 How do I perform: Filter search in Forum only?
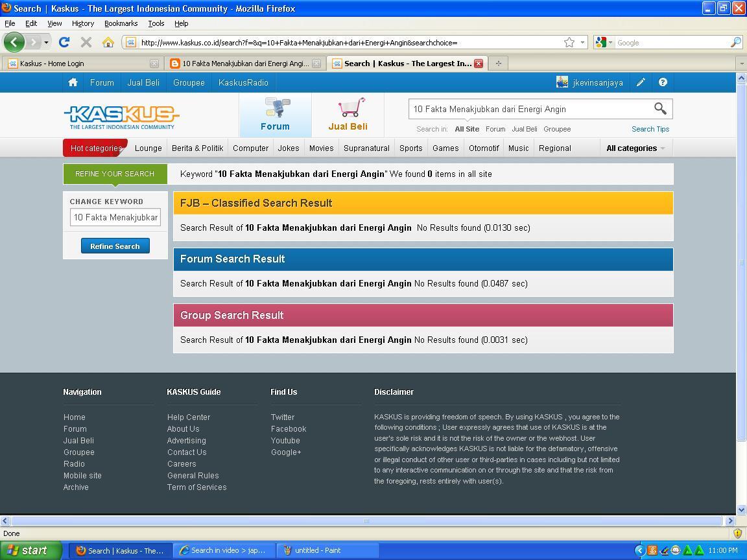(495, 129)
